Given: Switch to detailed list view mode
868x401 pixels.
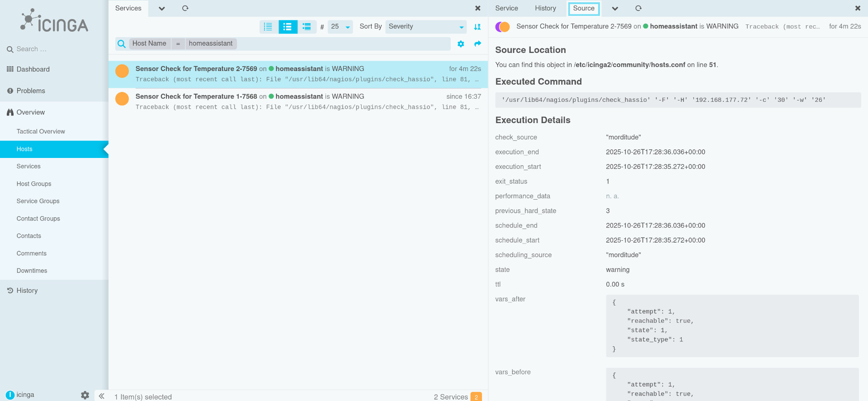Looking at the screenshot, I should coord(307,27).
